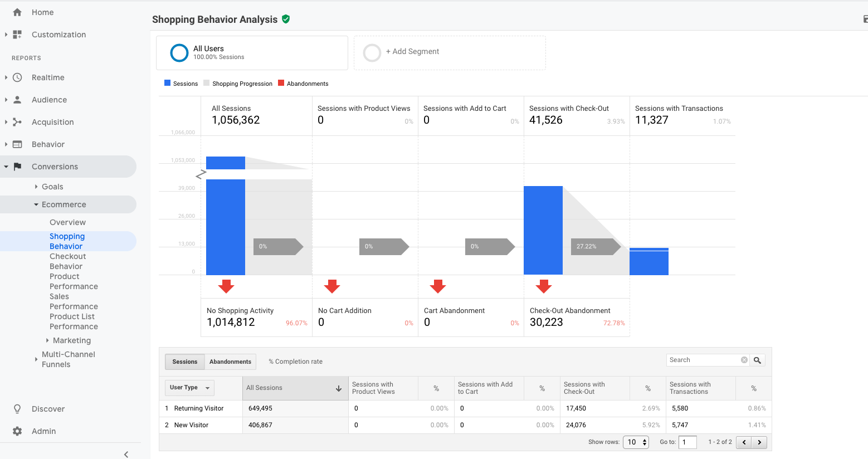Expand the Behavior reports arrow
The image size is (868, 459).
coord(6,144)
